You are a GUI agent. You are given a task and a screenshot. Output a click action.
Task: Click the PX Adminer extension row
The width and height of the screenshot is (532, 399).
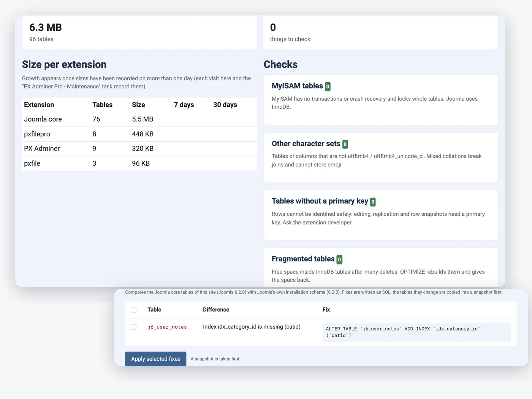(x=139, y=149)
